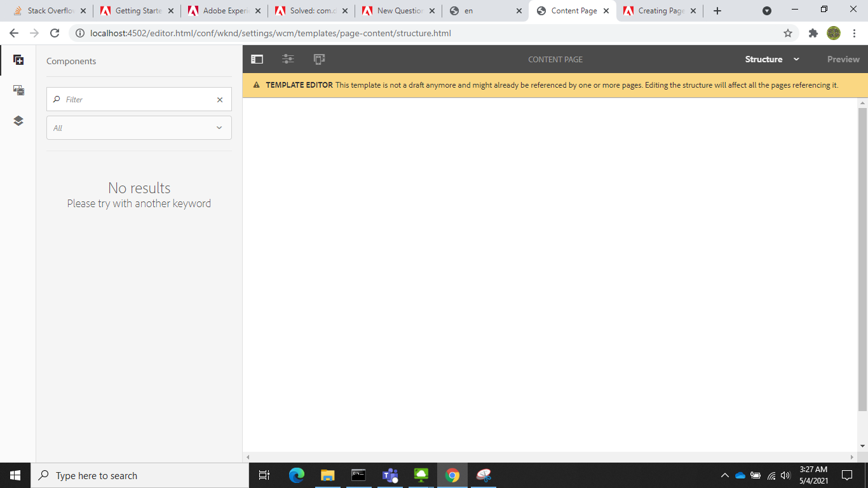Open the Content Tree panel

click(18, 120)
